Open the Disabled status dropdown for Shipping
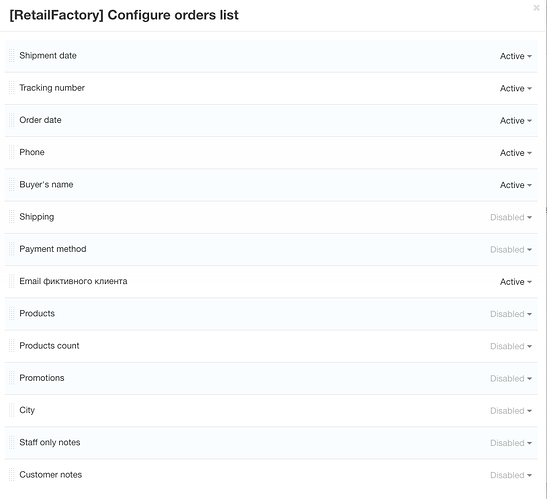The width and height of the screenshot is (547, 499). click(511, 217)
